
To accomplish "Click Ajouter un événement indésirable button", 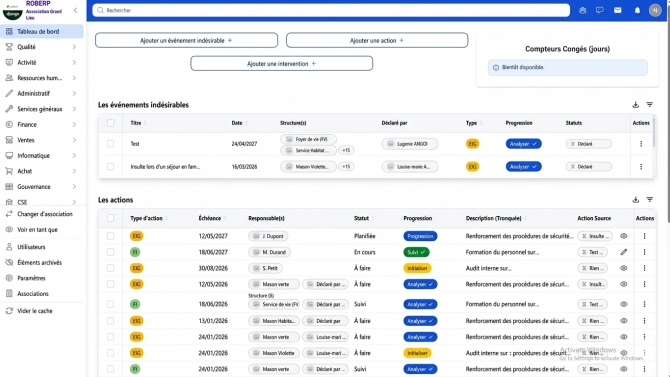I will (186, 41).
